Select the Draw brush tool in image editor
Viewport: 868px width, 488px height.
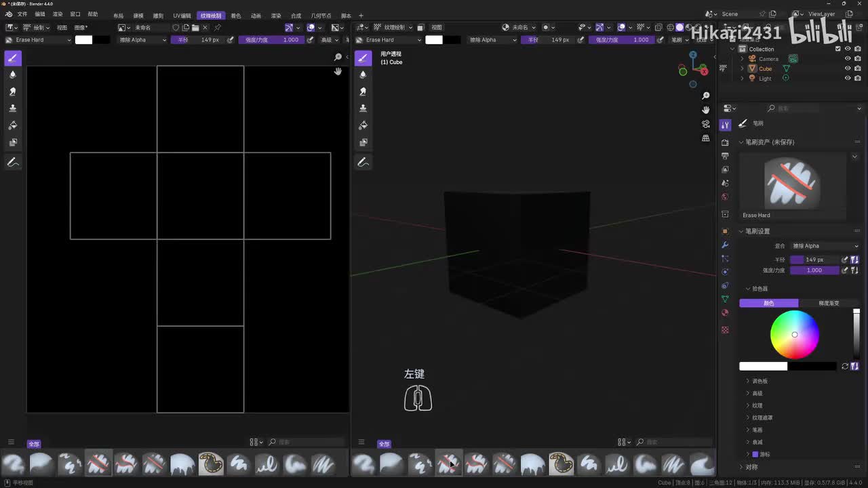[x=12, y=58]
